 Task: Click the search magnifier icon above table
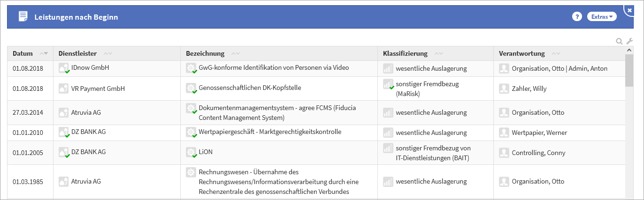point(620,41)
